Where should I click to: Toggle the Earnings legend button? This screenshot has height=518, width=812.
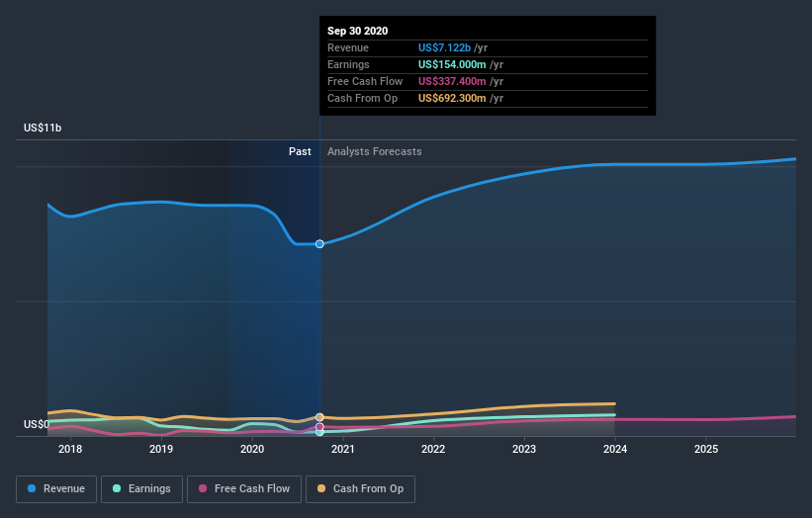141,489
